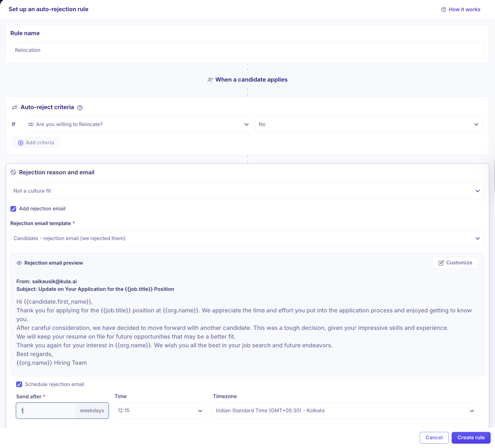Screen dimensions: 495x448
Task: Click the plus icon on Add criteria
Action: click(20, 143)
